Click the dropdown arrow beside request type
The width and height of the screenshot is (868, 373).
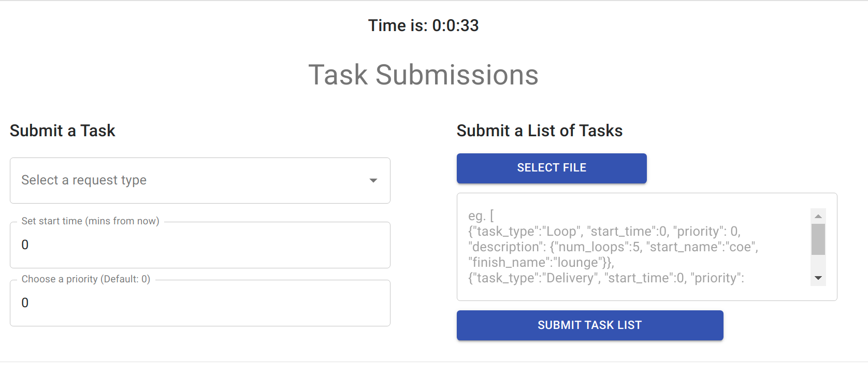374,180
